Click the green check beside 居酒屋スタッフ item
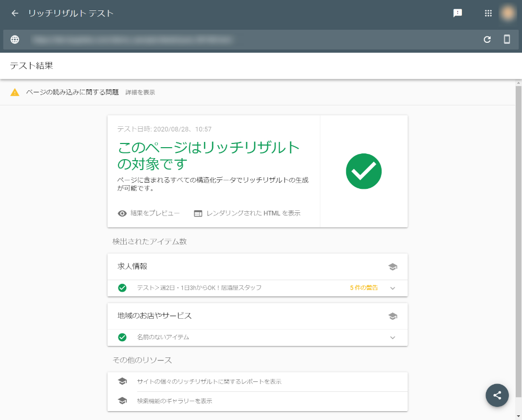Screen dimensions: 522x420 pyautogui.click(x=122, y=288)
